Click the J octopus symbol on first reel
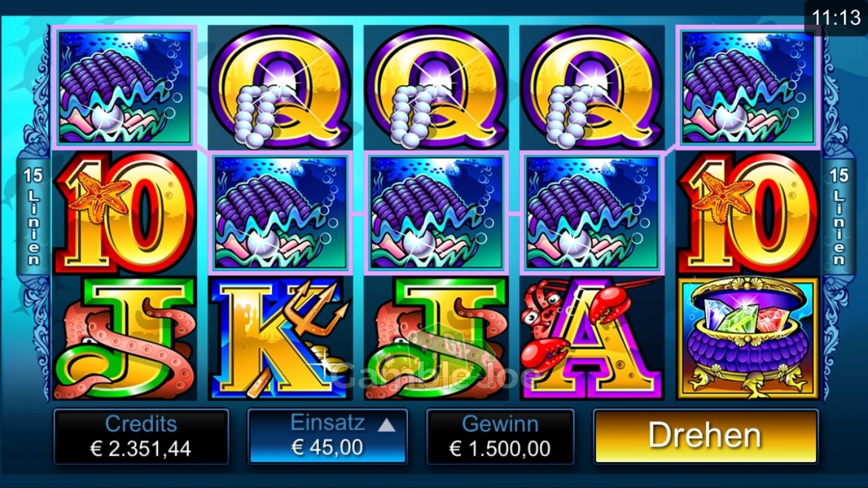 [125, 338]
